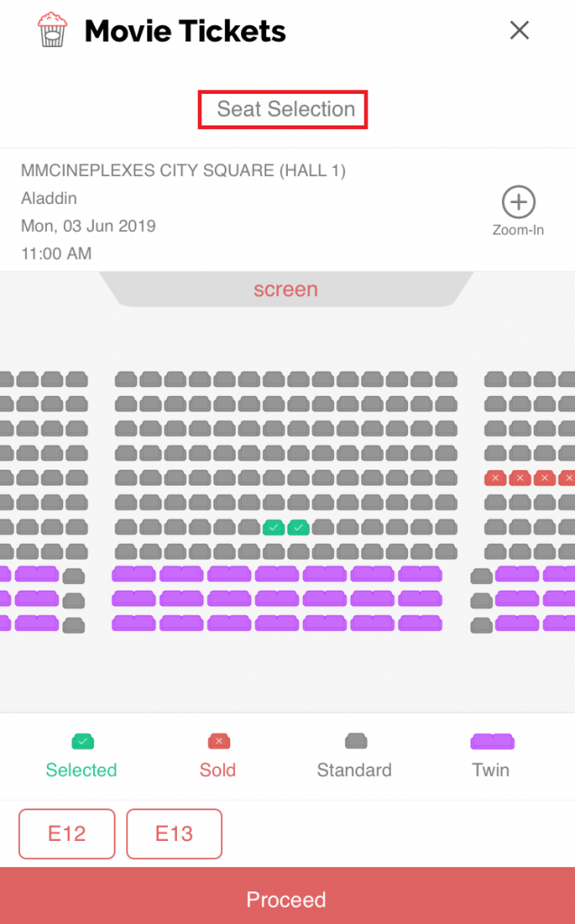
Task: Click the Aladdin movie title
Action: [49, 198]
